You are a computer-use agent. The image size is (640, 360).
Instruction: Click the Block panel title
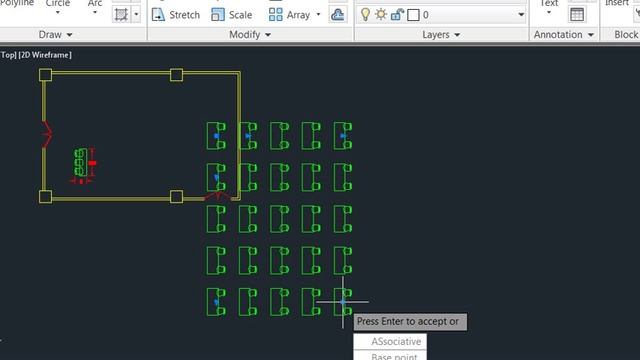coord(626,35)
